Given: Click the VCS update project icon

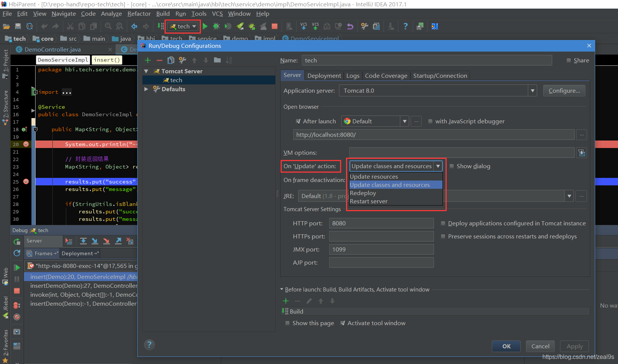Looking at the screenshot, I should click(303, 26).
